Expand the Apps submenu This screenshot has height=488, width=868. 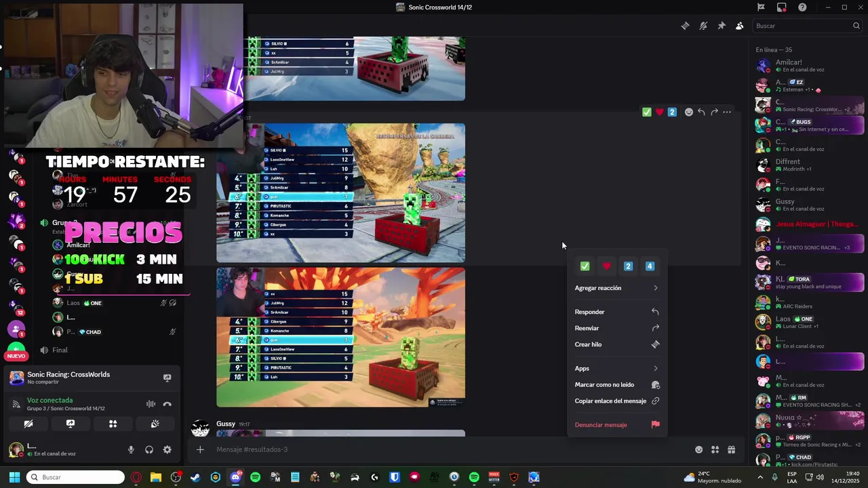pyautogui.click(x=617, y=368)
